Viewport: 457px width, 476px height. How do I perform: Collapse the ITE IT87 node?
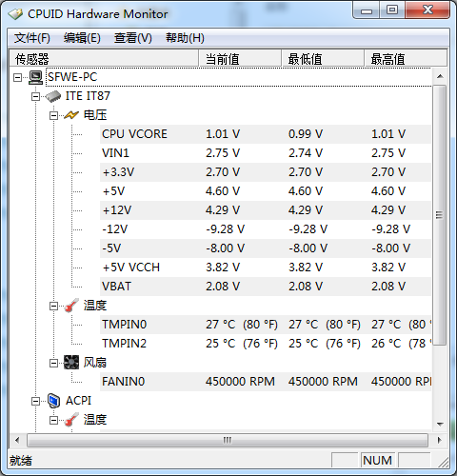(x=36, y=96)
